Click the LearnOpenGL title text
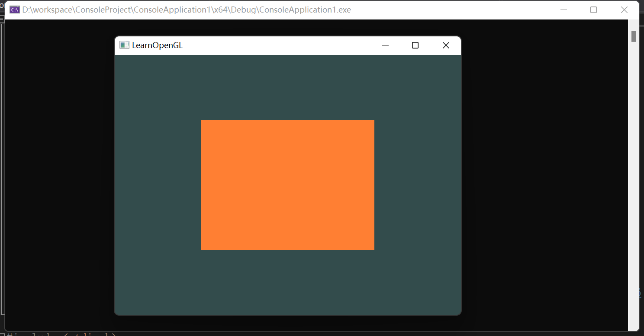Screen dimensions: 644x336 pos(157,45)
